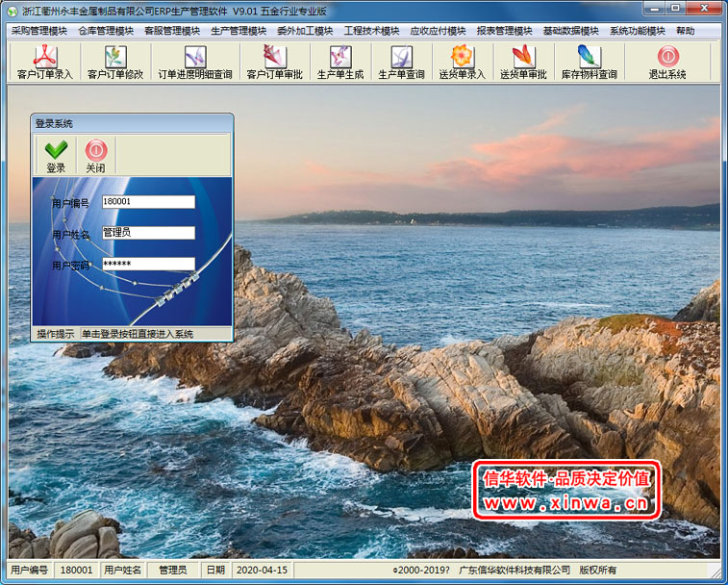Image resolution: width=728 pixels, height=585 pixels.
Task: Open 工程技术模块 menu
Action: pos(371,31)
